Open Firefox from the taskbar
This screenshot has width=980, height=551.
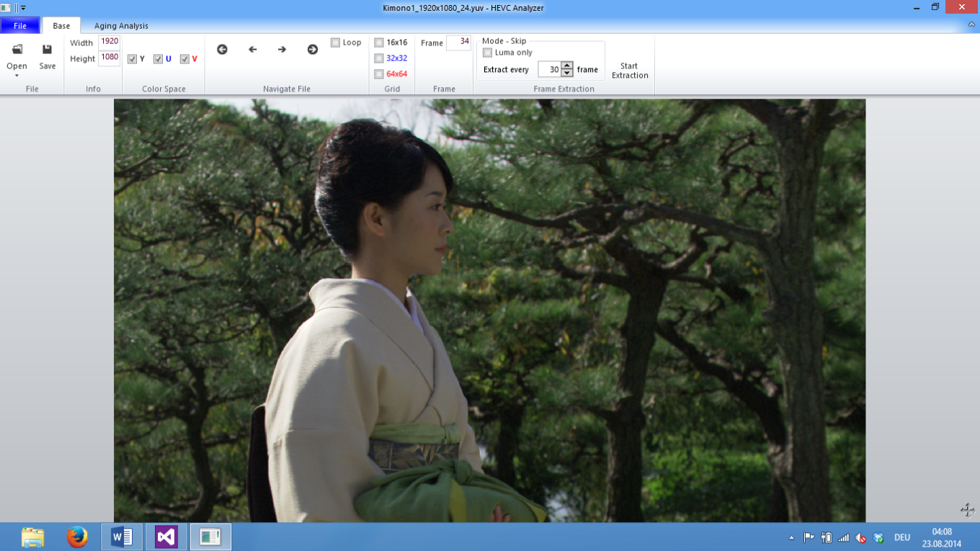[77, 537]
